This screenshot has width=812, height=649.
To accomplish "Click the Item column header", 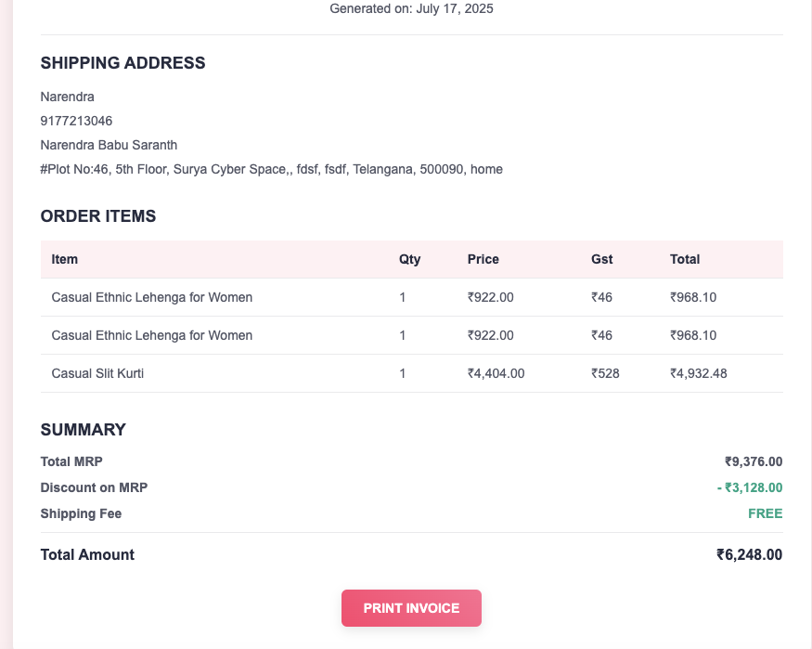I will pos(65,259).
